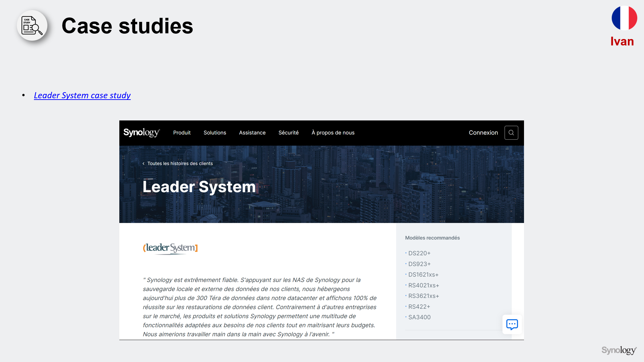Click the French flag icon

pos(624,18)
